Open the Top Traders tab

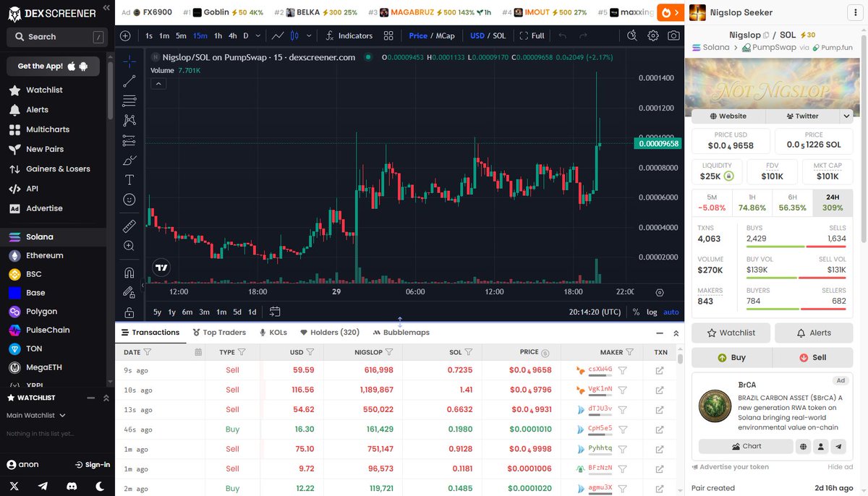[219, 333]
